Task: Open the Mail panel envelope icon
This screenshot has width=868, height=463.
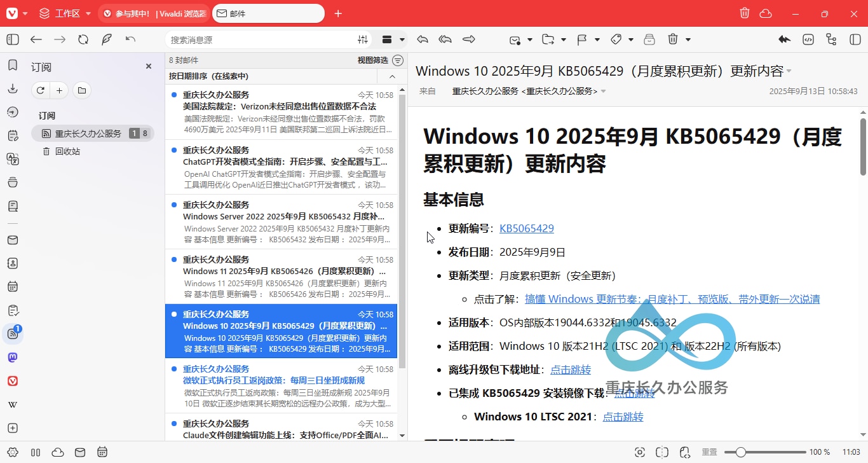Action: pos(13,240)
